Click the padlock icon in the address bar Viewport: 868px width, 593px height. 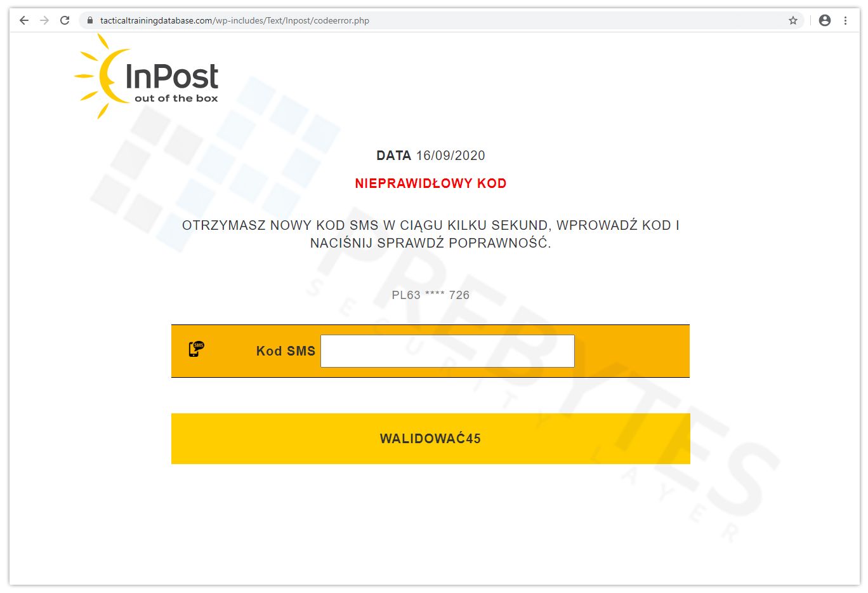[x=90, y=20]
